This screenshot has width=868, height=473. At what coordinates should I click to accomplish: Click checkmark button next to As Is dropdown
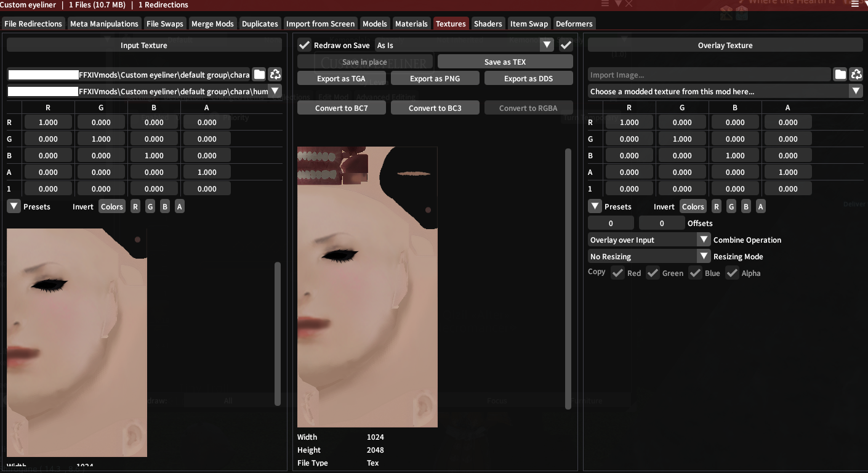point(566,45)
